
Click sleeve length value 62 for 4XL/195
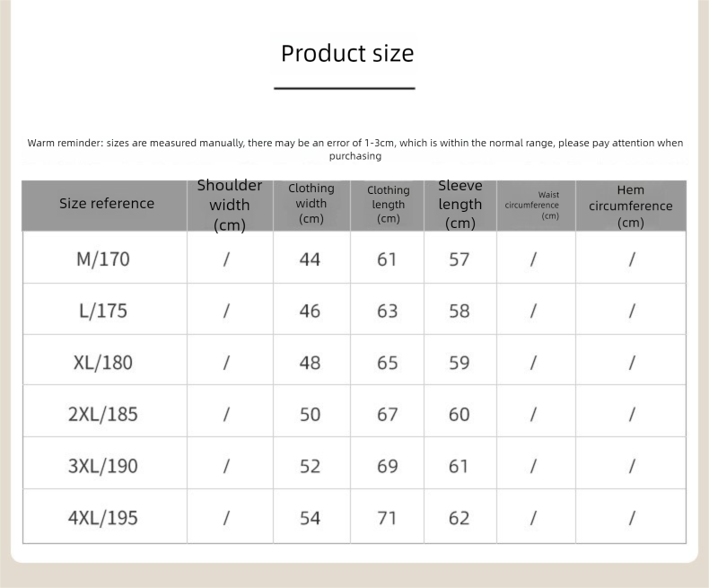tap(459, 518)
